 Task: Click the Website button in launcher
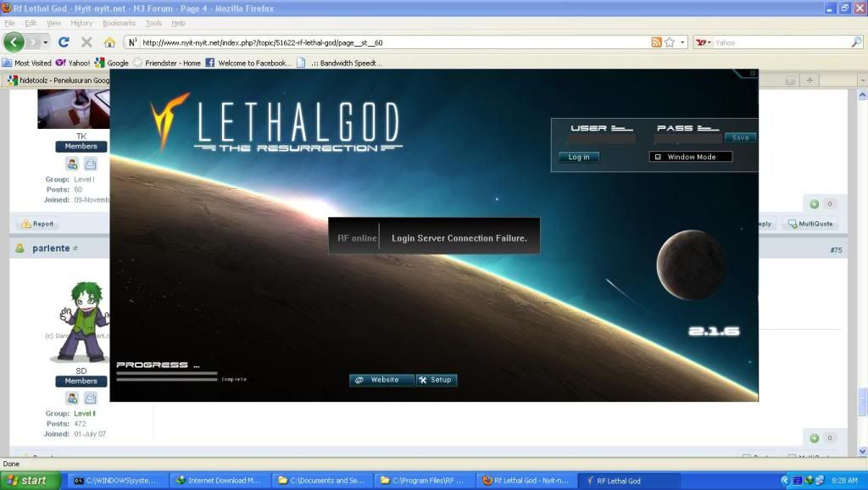(x=381, y=380)
